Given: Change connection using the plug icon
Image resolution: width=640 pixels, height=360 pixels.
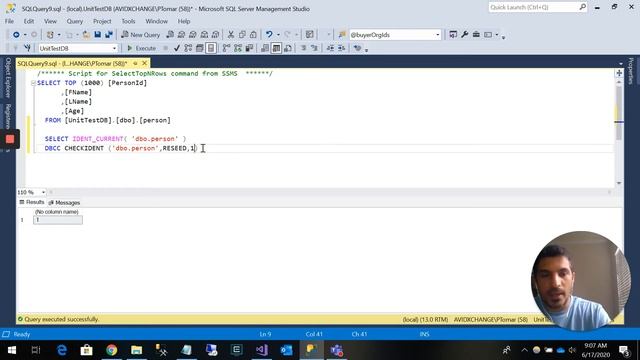Looking at the screenshot, I should [x=27, y=48].
